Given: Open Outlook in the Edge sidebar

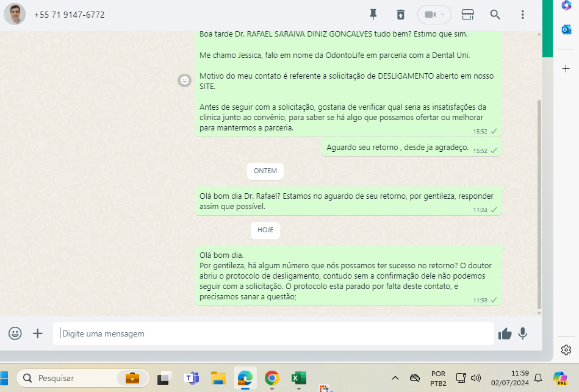Looking at the screenshot, I should [566, 29].
